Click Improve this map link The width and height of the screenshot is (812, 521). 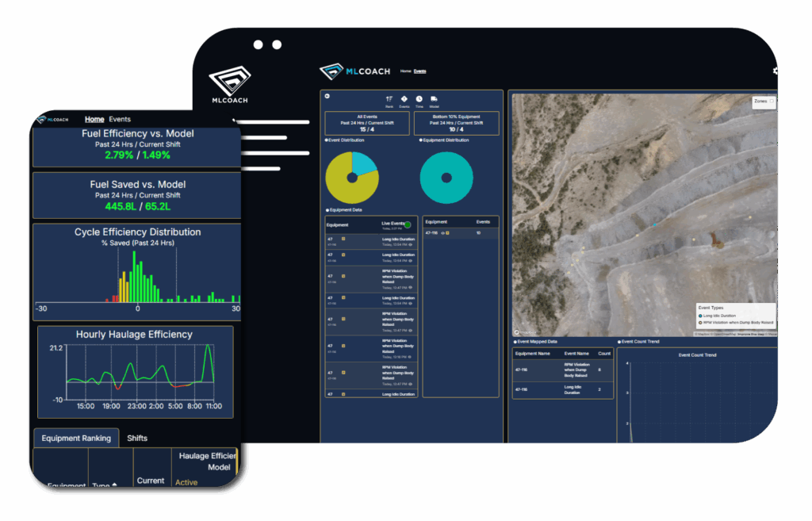752,335
